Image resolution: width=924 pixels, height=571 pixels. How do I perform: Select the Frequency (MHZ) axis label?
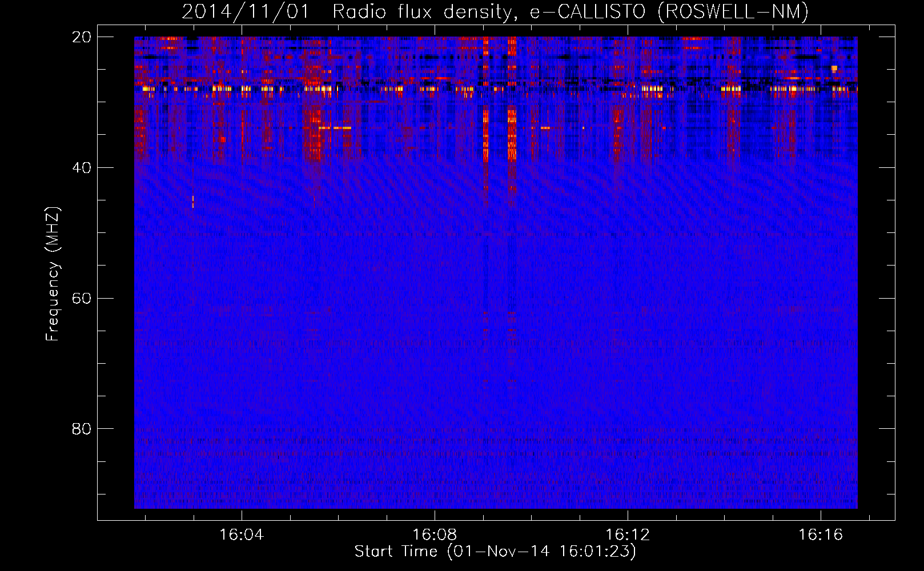[x=53, y=274]
